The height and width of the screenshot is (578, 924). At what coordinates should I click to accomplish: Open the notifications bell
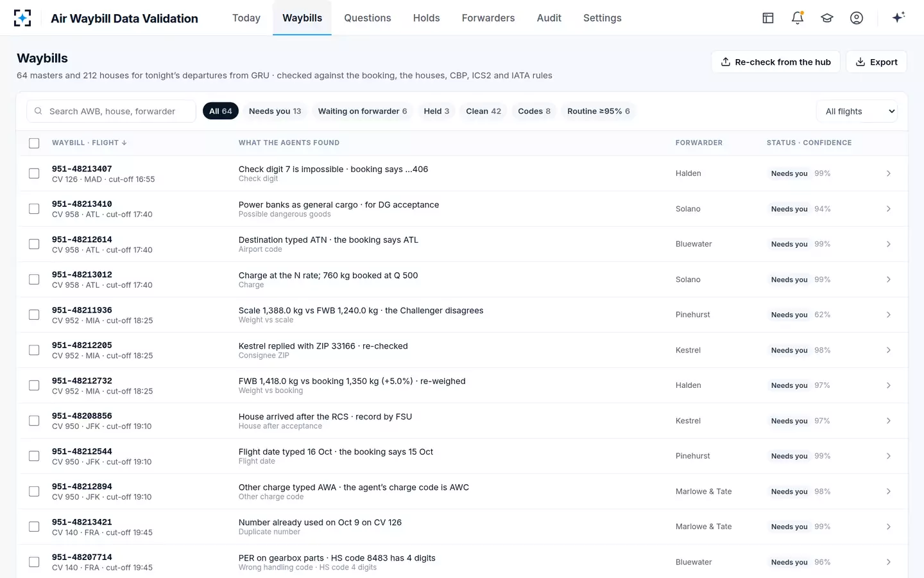(798, 18)
